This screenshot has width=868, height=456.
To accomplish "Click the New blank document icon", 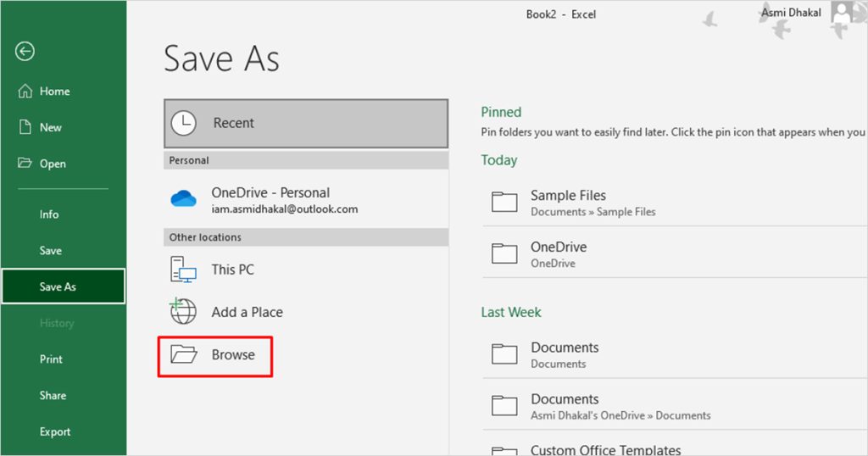I will coord(25,127).
